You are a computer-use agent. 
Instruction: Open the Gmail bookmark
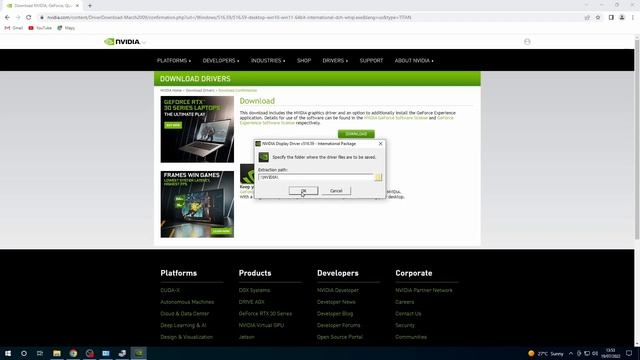(14, 28)
